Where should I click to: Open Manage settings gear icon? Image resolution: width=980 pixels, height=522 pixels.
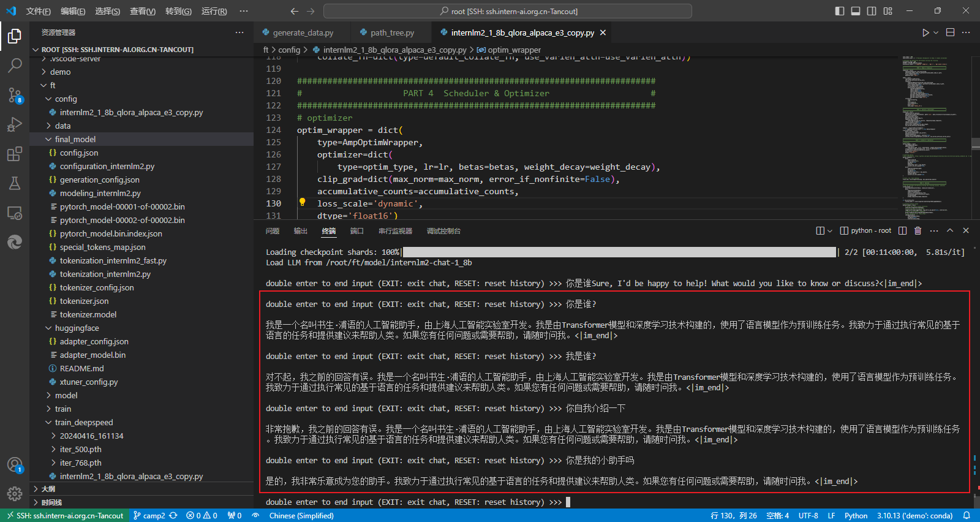pos(15,493)
